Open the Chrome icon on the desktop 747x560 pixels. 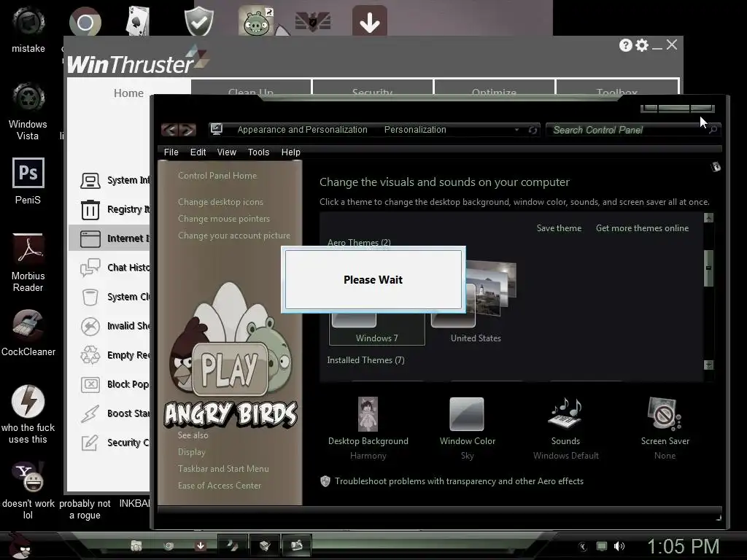[x=85, y=21]
